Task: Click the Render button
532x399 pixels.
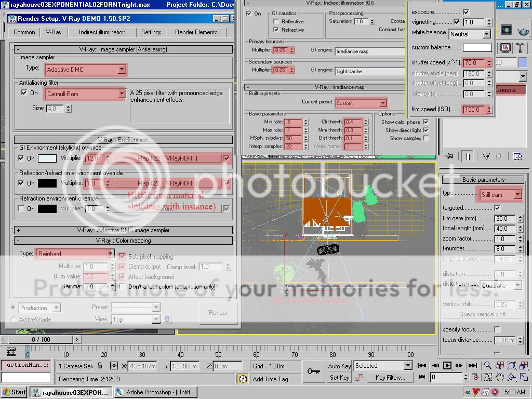Action: [x=218, y=313]
